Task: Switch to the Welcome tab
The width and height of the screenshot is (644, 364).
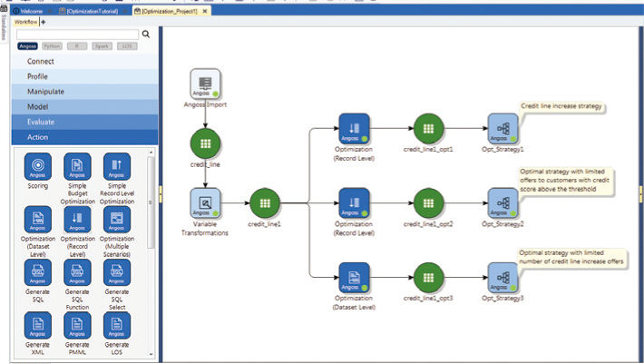Action: (32, 11)
